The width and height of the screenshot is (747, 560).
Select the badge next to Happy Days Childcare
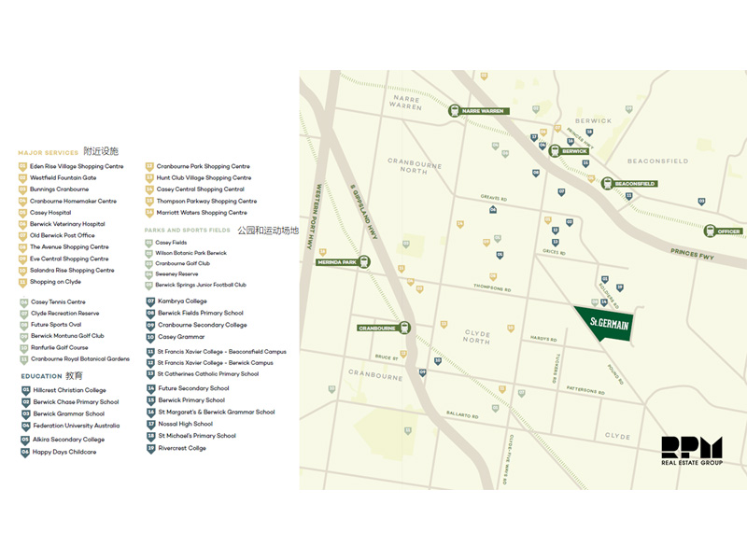25,453
